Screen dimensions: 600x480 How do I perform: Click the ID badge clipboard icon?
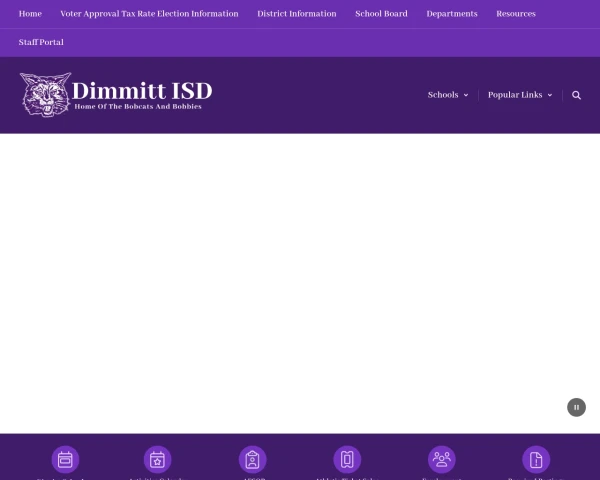(x=253, y=459)
